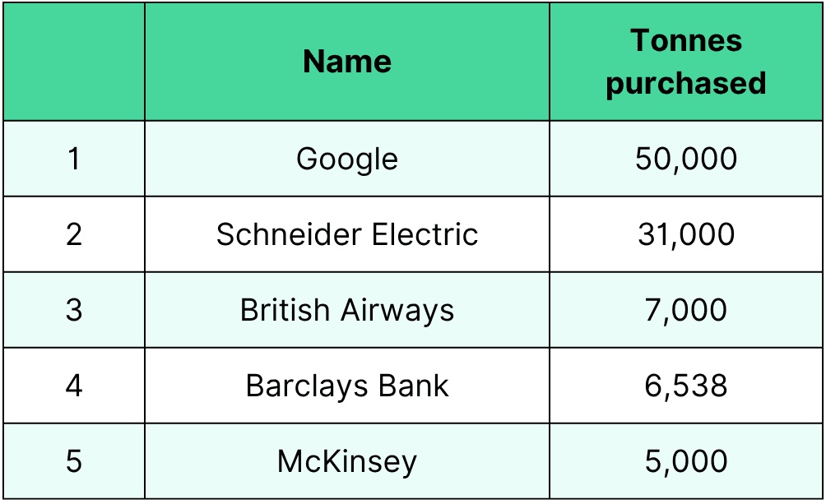Click the empty top-left header cell
This screenshot has height=504, width=826.
tap(74, 62)
